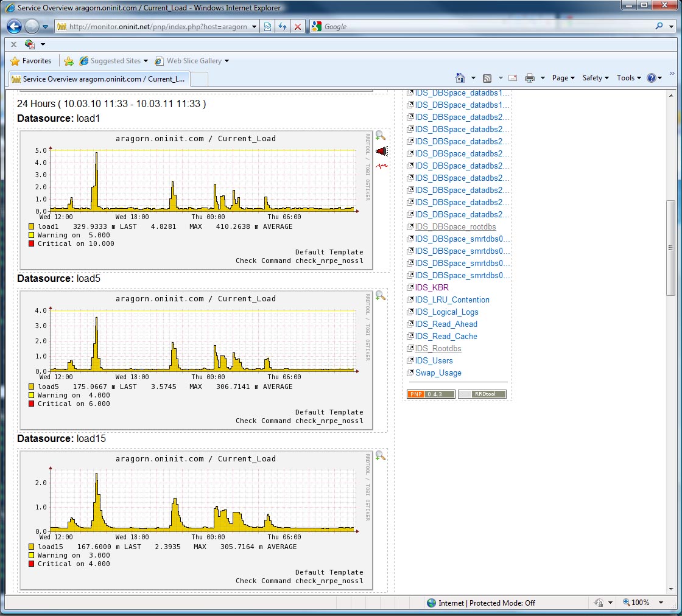Select the load1 yellow legend swatch

pyautogui.click(x=31, y=226)
